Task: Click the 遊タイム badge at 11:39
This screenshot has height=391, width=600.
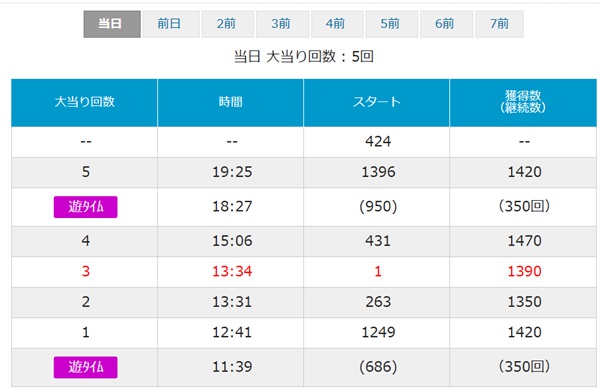Action: coord(85,367)
